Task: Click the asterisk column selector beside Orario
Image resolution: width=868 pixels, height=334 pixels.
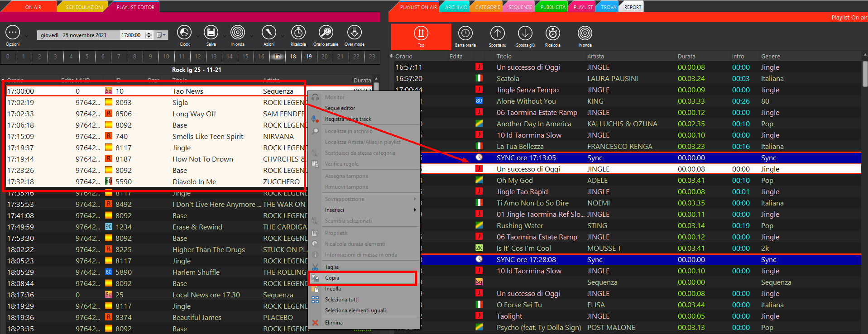Action: pyautogui.click(x=392, y=56)
